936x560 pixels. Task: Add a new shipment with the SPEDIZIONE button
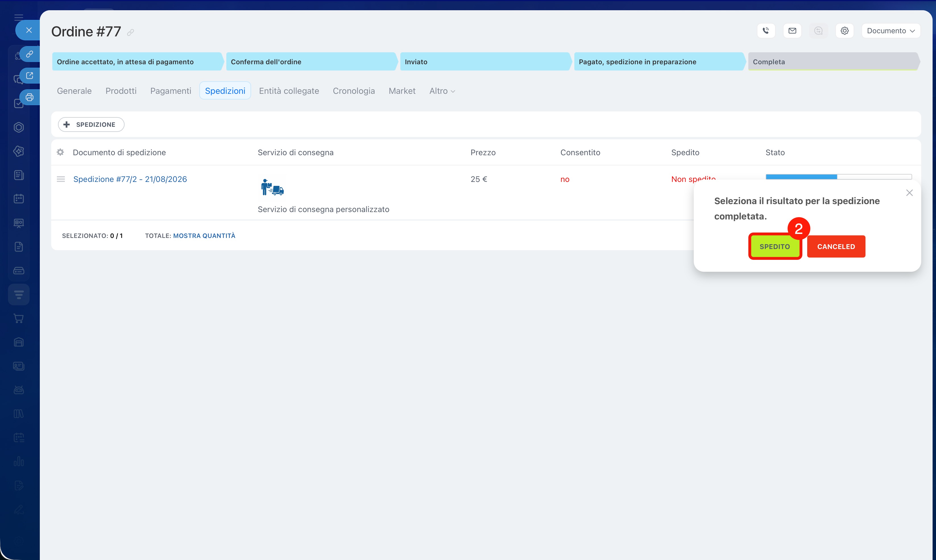pos(91,125)
